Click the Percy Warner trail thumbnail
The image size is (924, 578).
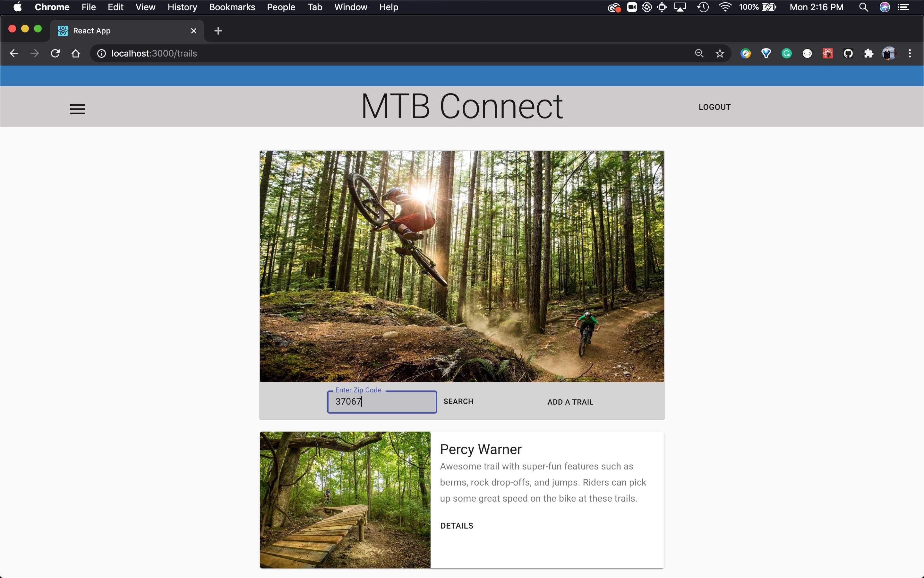pyautogui.click(x=345, y=500)
